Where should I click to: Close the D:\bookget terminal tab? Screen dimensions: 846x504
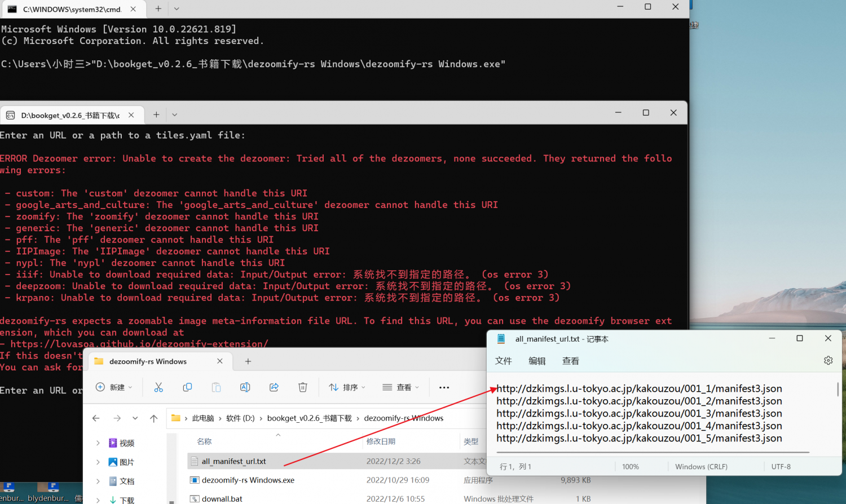coord(131,115)
